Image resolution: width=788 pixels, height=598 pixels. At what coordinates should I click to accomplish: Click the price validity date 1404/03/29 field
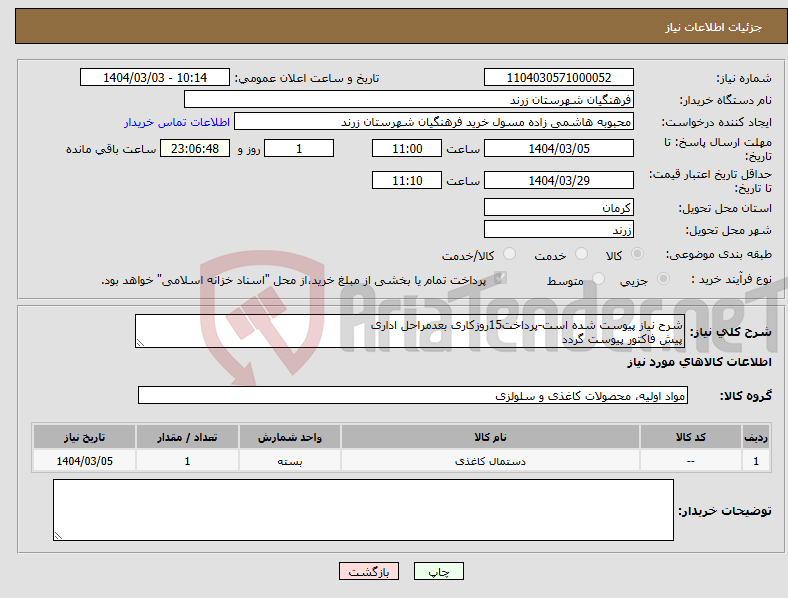pyautogui.click(x=558, y=180)
